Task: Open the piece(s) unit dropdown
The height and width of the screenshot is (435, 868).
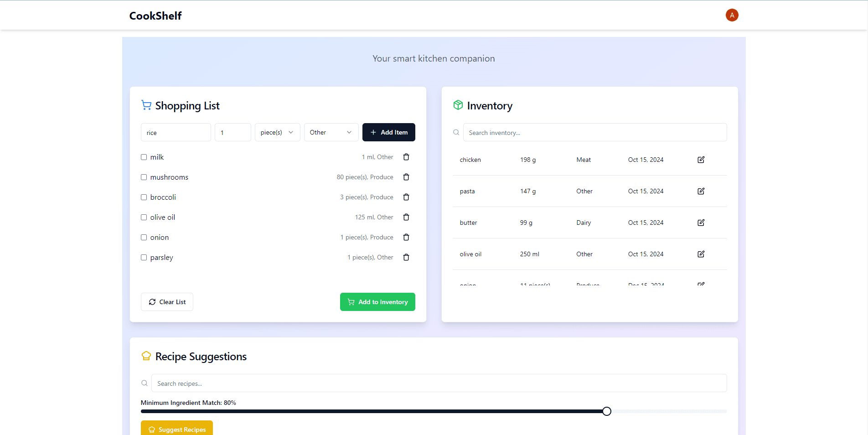Action: [x=277, y=132]
